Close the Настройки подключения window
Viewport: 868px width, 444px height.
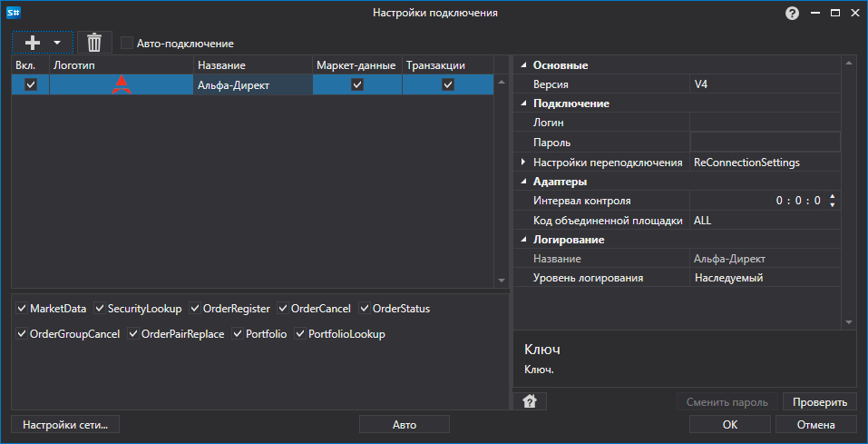point(854,13)
